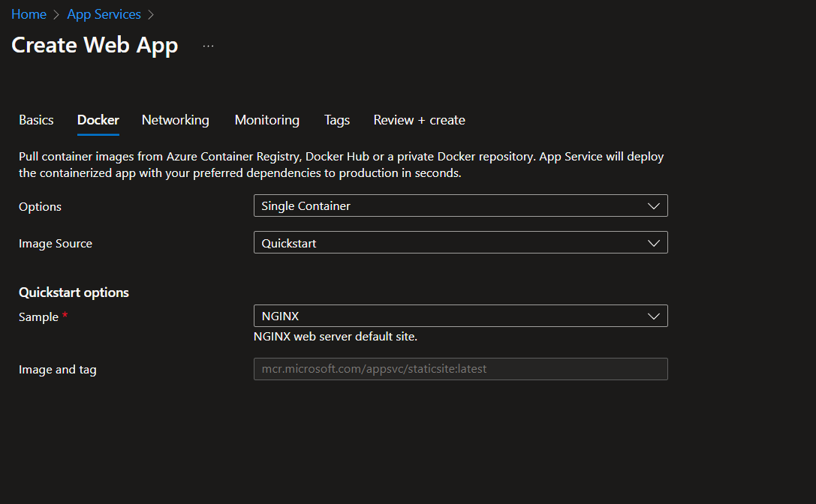Click the Image and tag input field
The height and width of the screenshot is (504, 816).
click(461, 369)
